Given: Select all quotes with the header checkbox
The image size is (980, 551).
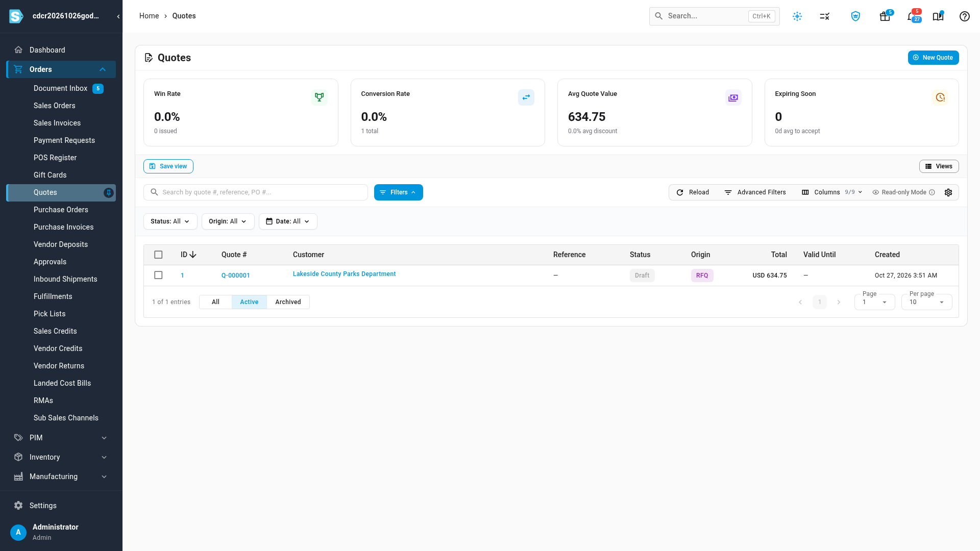Looking at the screenshot, I should 158,255.
